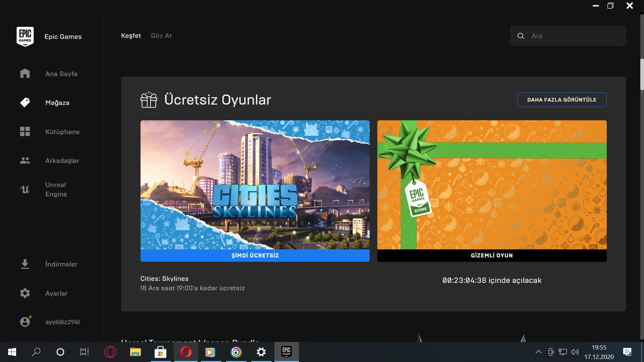Click the countdown text 'içinde açılacak'
Image resolution: width=644 pixels, height=362 pixels.
point(515,280)
